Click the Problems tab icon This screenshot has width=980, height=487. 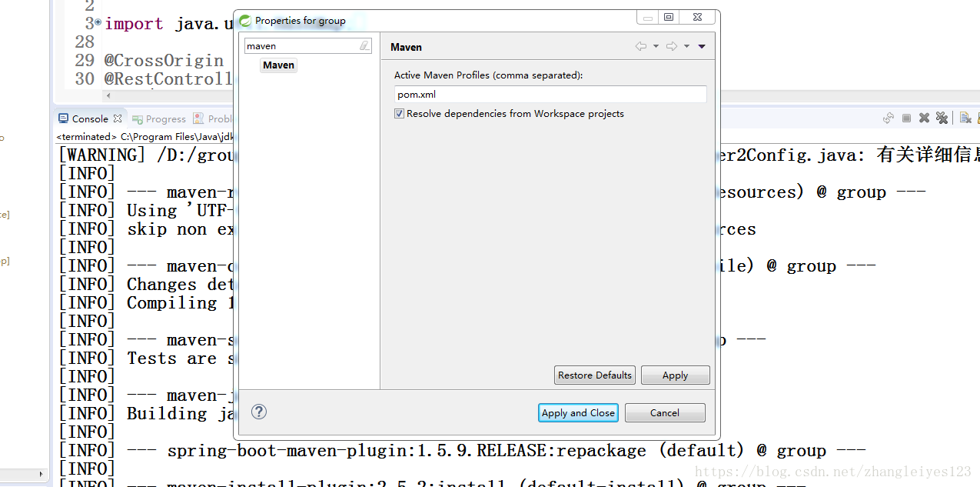[x=199, y=118]
